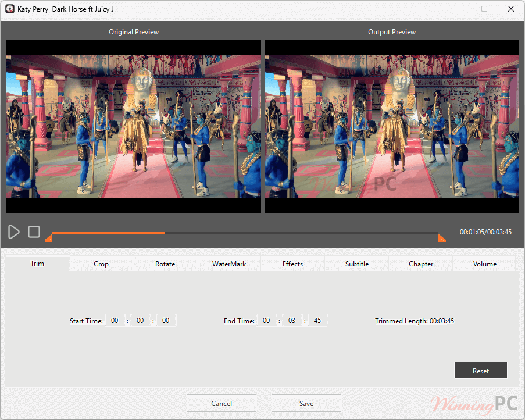Click the 00:01:05/00:03:45 time readout
The width and height of the screenshot is (525, 420).
(x=485, y=232)
